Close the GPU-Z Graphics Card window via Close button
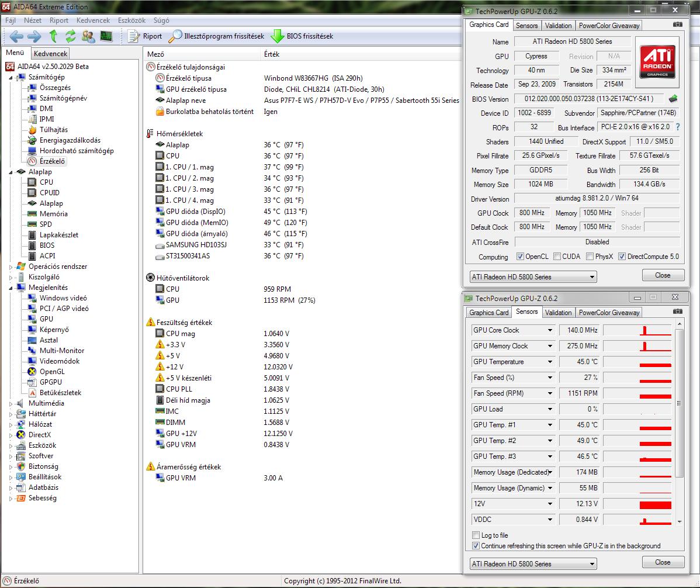Viewport: 700px width, 588px height. pos(663,275)
